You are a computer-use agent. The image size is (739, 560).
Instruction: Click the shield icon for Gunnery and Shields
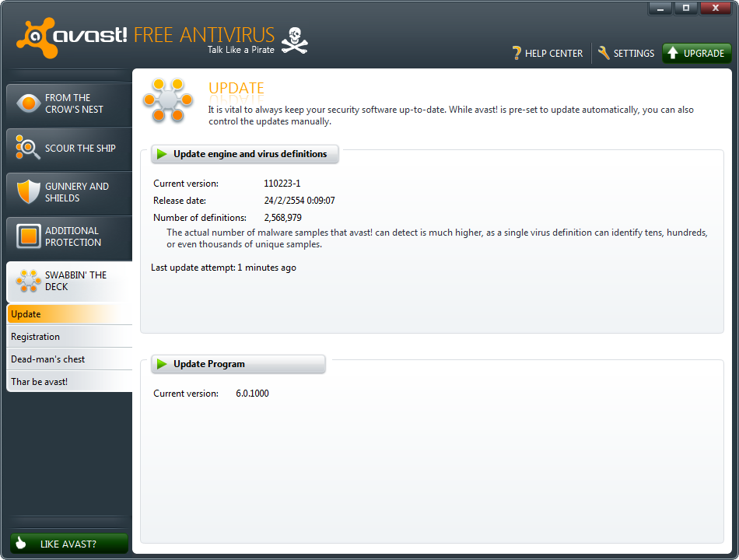coord(28,191)
